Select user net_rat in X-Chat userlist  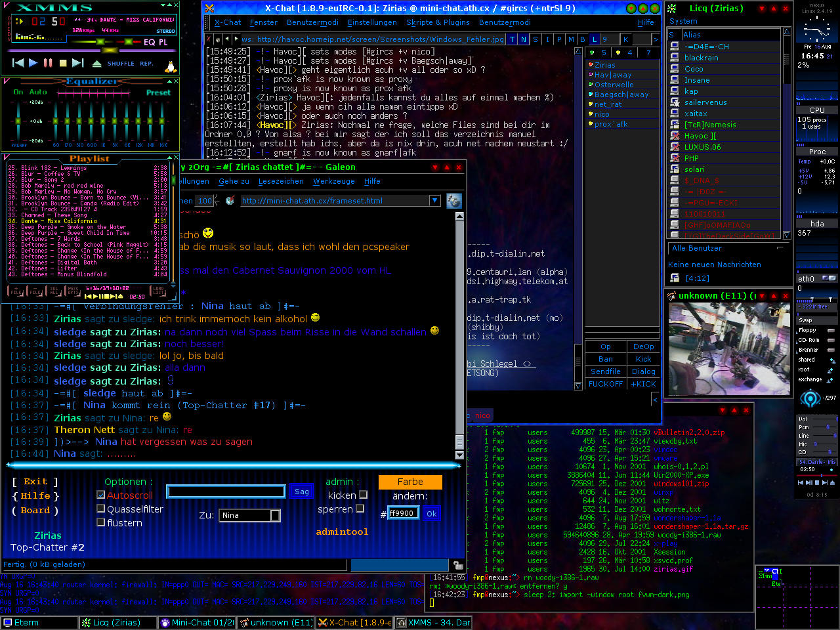click(x=623, y=104)
